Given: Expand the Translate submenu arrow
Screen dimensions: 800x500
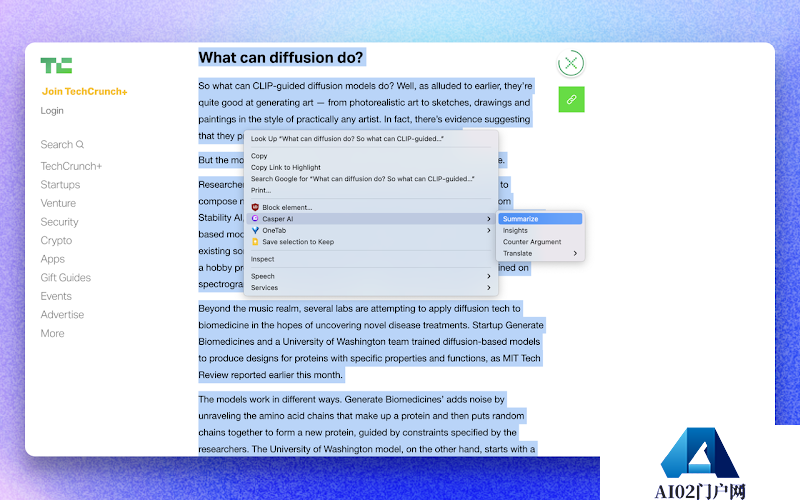Looking at the screenshot, I should [x=575, y=253].
